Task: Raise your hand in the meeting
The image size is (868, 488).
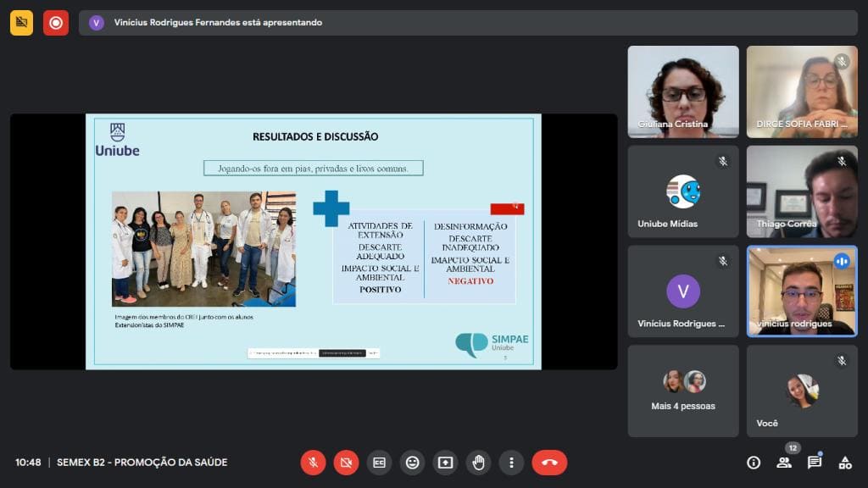Action: (x=478, y=463)
